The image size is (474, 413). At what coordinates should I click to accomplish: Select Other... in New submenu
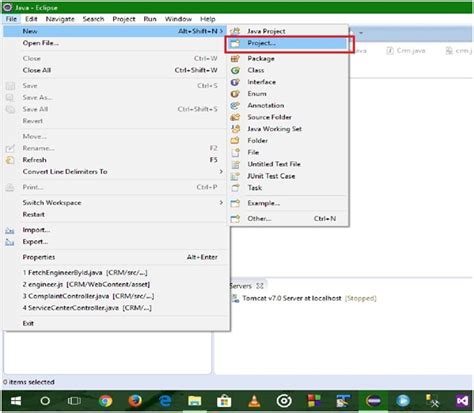coord(288,218)
